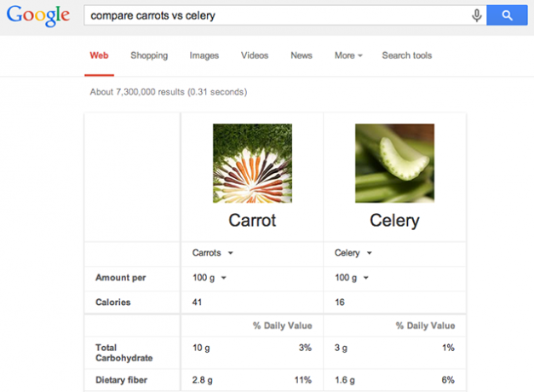Click the blue magnifier search button

pyautogui.click(x=507, y=15)
